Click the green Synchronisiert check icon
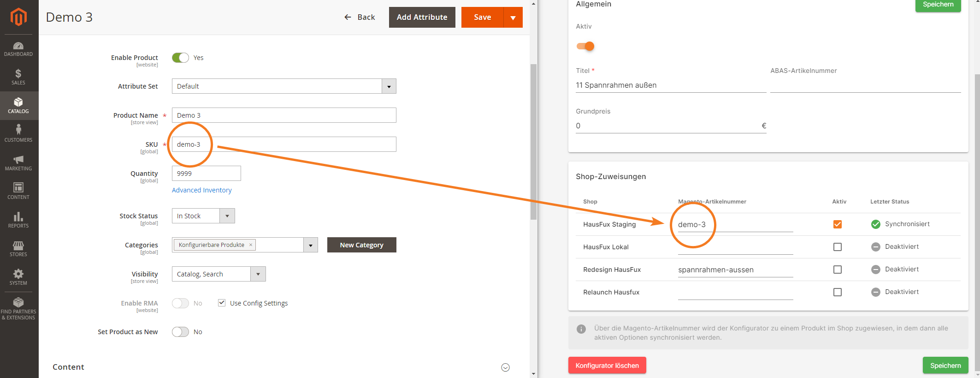Viewport: 980px width, 378px height. [876, 224]
